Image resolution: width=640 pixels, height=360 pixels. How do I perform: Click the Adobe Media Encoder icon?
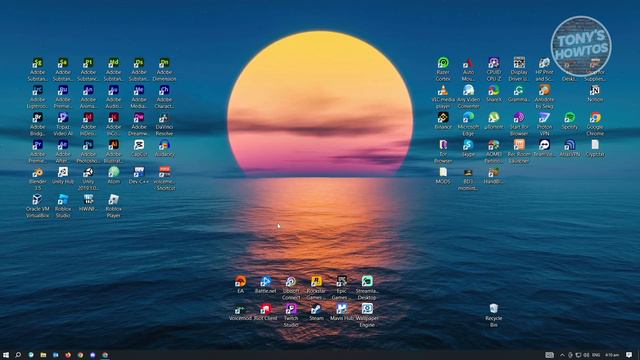tap(139, 90)
